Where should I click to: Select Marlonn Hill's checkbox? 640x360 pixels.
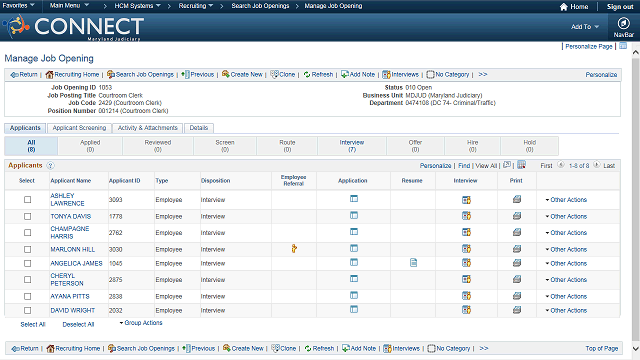[x=27, y=249]
